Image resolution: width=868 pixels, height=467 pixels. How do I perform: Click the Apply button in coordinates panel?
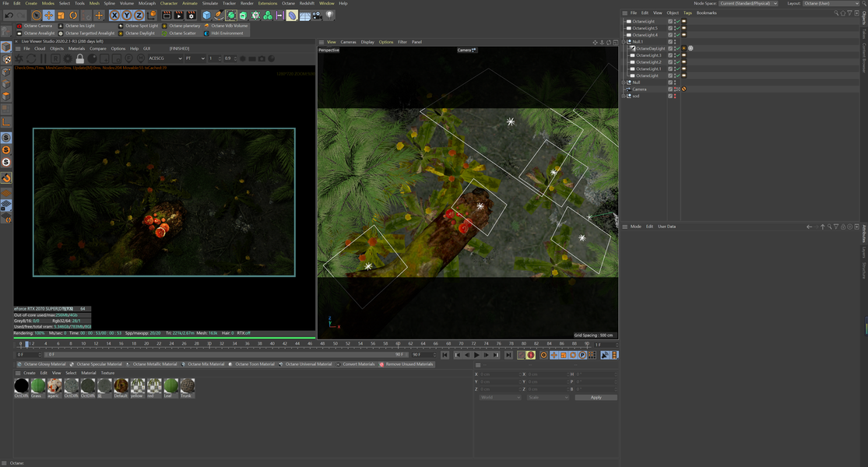pyautogui.click(x=596, y=397)
